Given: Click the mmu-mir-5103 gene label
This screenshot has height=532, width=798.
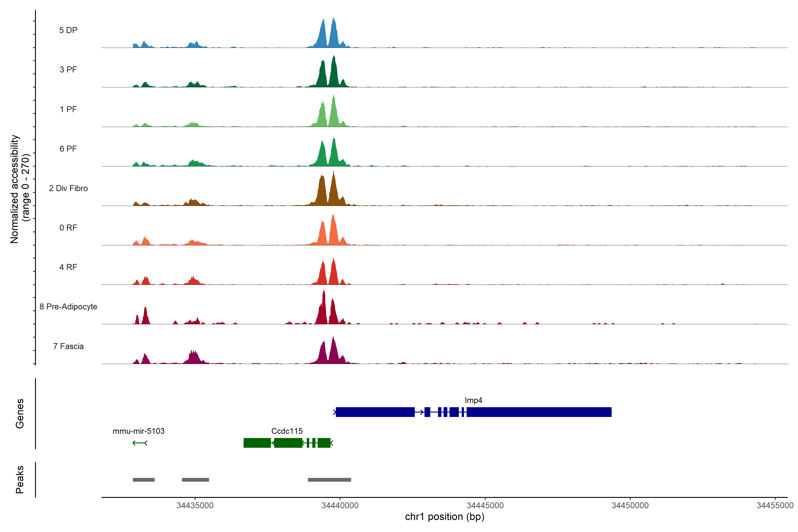Looking at the screenshot, I should coord(138,431).
